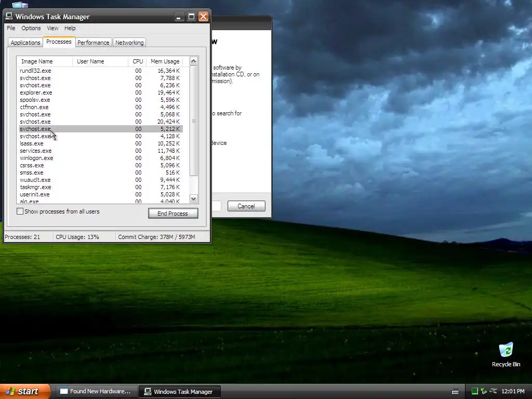Image resolution: width=532 pixels, height=399 pixels.
Task: Open the Start menu
Action: pos(25,391)
